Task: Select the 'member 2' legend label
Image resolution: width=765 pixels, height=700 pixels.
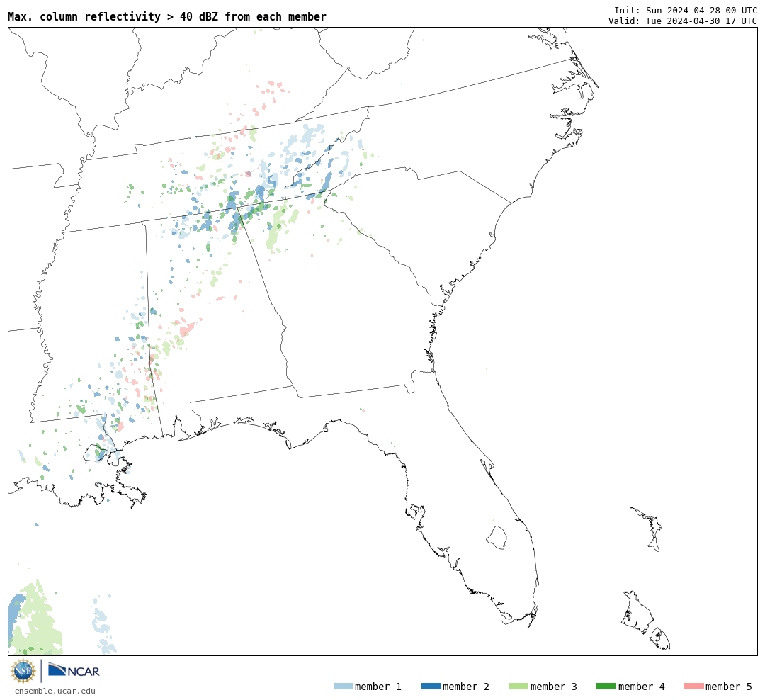Action: click(x=466, y=687)
